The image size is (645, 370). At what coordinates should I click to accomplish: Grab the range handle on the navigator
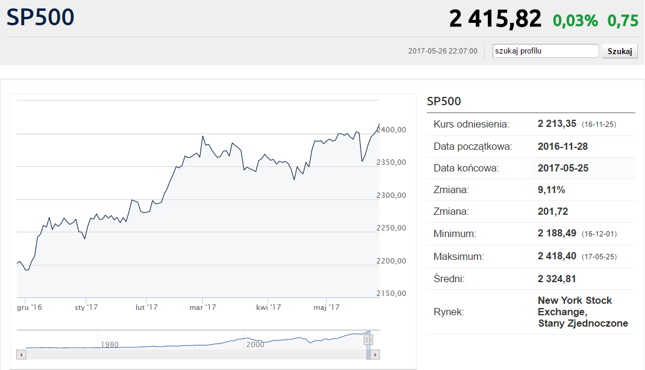[x=369, y=340]
